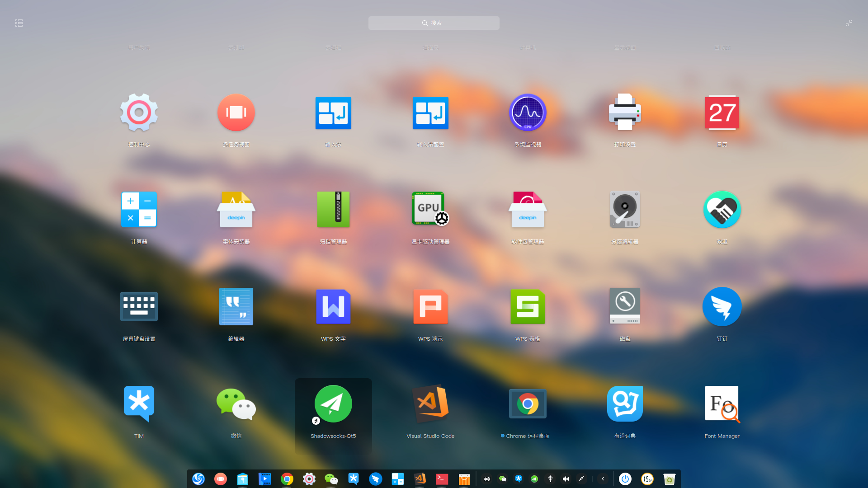
Task: Exit fullscreen launcher mode
Action: click(x=849, y=23)
